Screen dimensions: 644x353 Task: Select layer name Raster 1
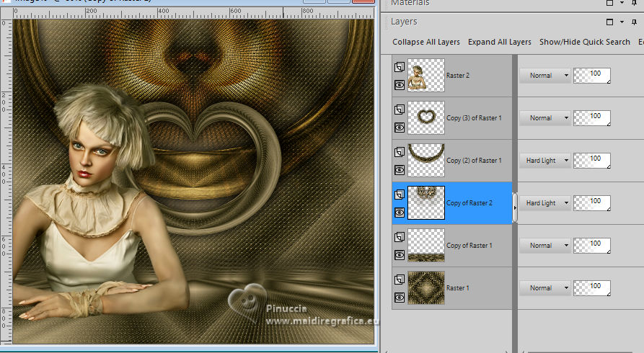coord(457,287)
